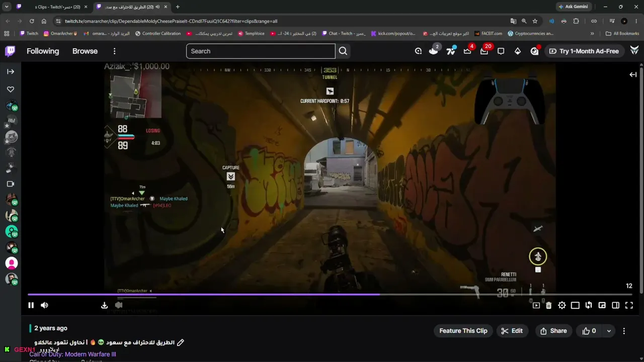This screenshot has height=362, width=644.
Task: Reload the page
Action: 32,21
